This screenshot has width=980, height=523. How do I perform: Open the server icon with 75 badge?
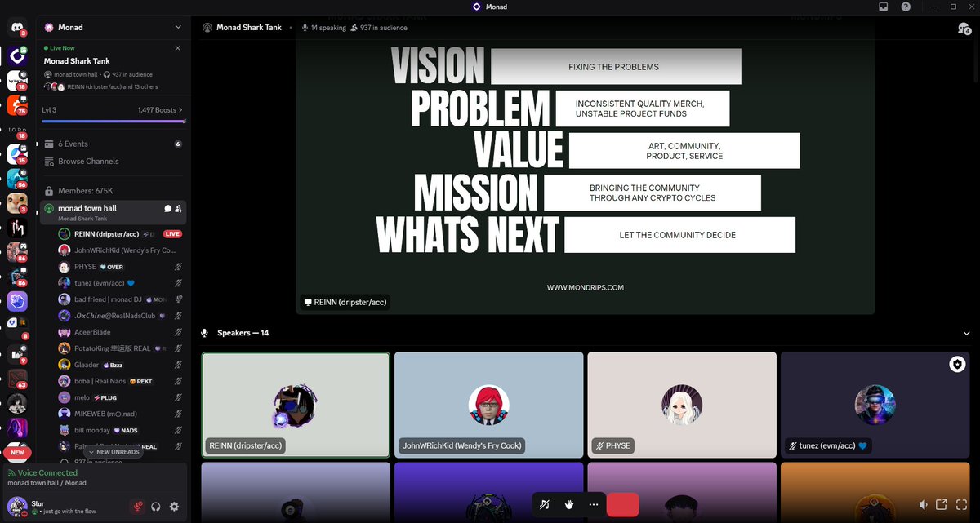[17, 104]
